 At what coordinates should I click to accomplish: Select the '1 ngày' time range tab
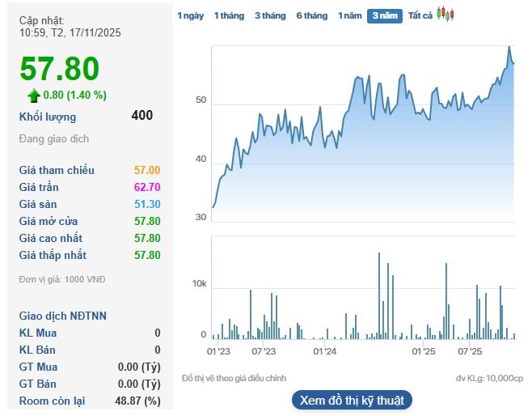point(190,16)
